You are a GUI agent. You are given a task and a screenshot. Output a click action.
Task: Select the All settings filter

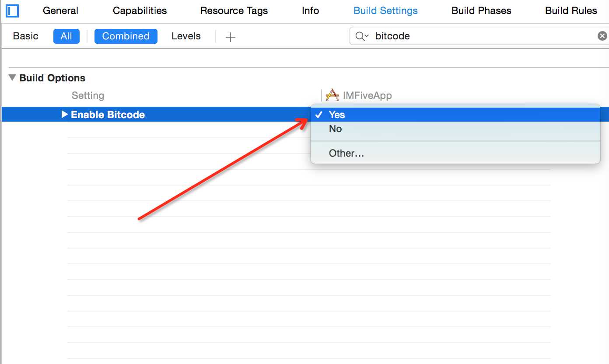(x=66, y=36)
